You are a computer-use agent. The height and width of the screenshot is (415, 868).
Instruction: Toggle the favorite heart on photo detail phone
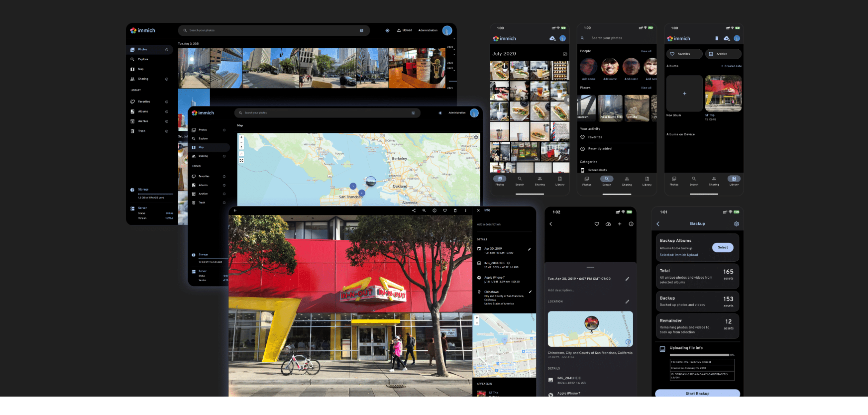597,224
